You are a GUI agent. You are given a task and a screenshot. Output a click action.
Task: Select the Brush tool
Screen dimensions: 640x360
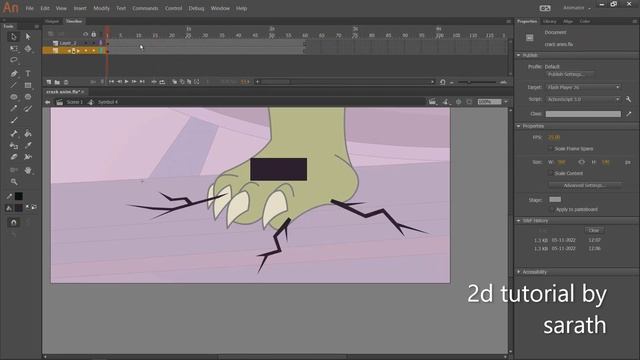[14, 120]
